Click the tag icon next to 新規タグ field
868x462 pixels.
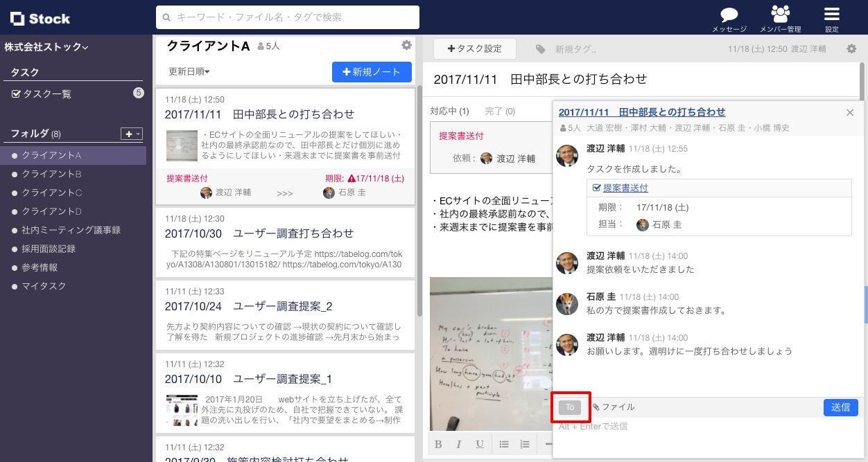pyautogui.click(x=541, y=48)
